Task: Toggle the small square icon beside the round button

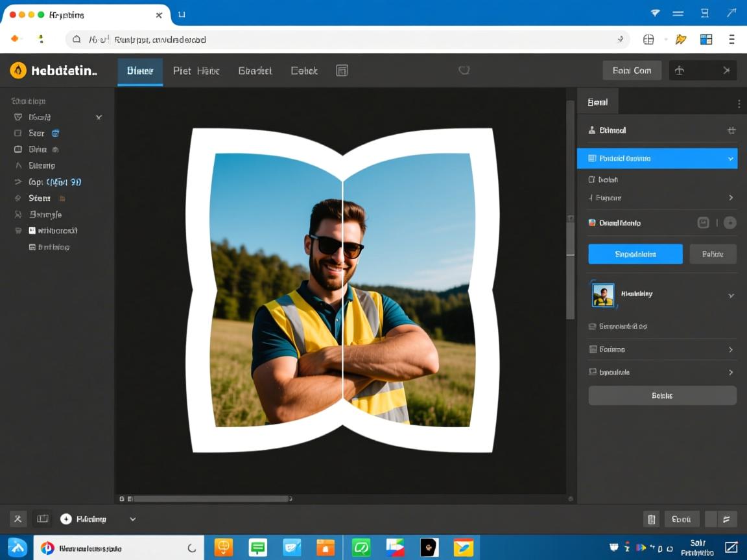Action: coord(703,223)
